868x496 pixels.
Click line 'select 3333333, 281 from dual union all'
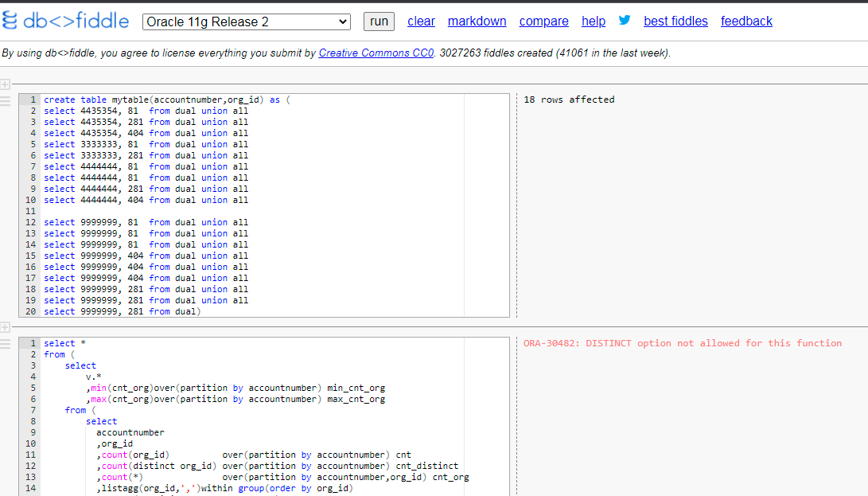[x=146, y=155]
